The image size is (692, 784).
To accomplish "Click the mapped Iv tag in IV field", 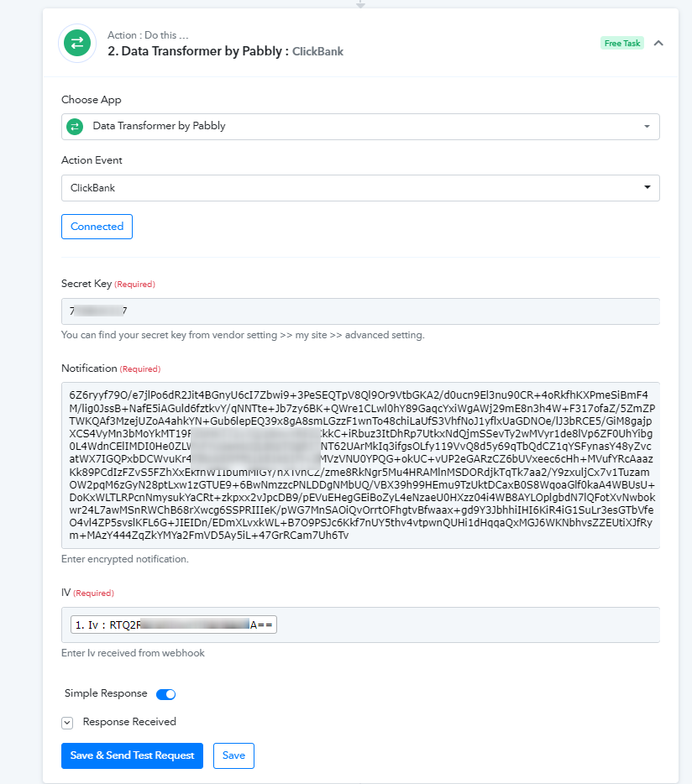I will (x=174, y=625).
